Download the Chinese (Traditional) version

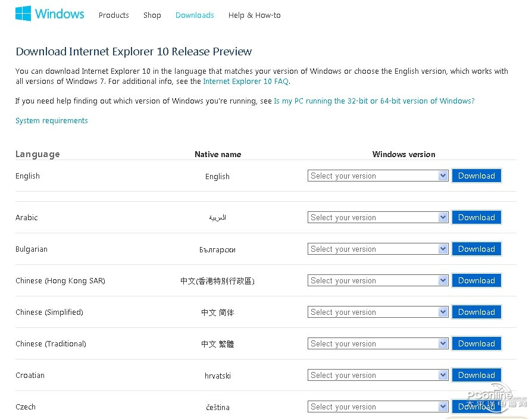point(476,344)
